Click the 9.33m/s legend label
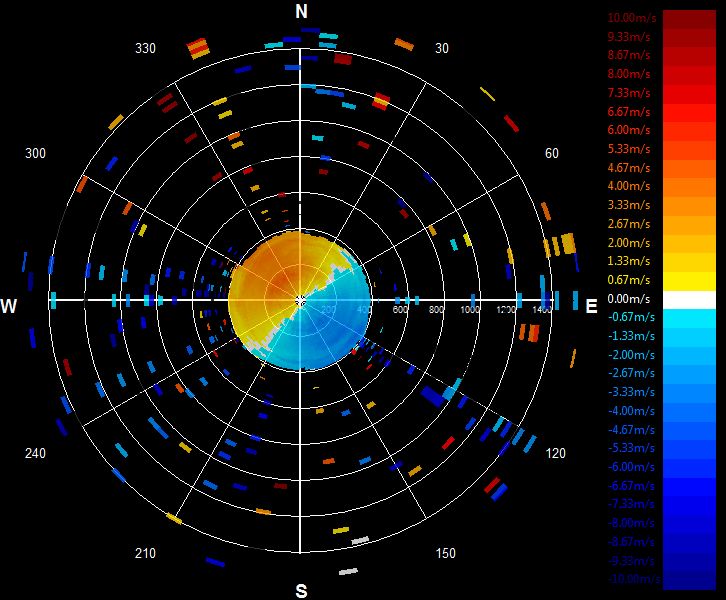Viewport: 726px width, 600px height. (629, 37)
